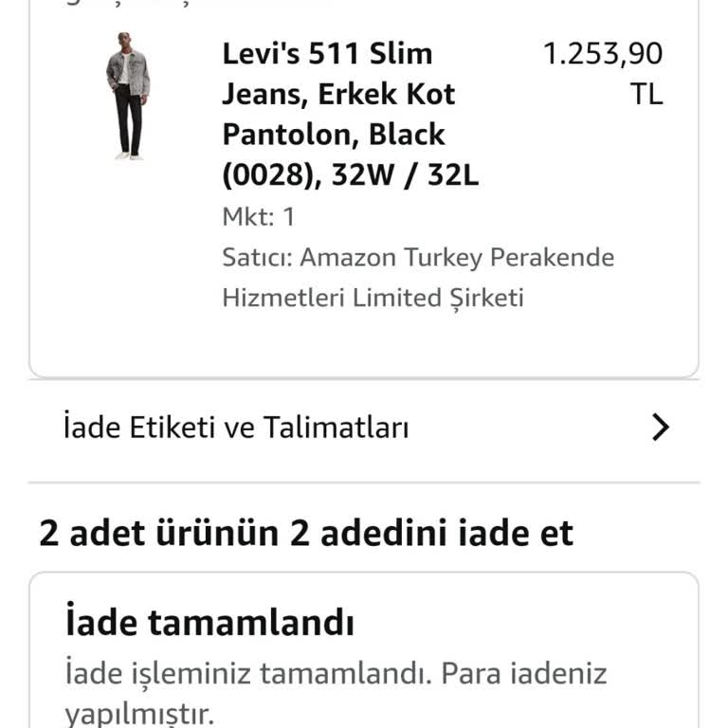Tap the TL currency label under the price
The width and height of the screenshot is (728, 728).
646,95
